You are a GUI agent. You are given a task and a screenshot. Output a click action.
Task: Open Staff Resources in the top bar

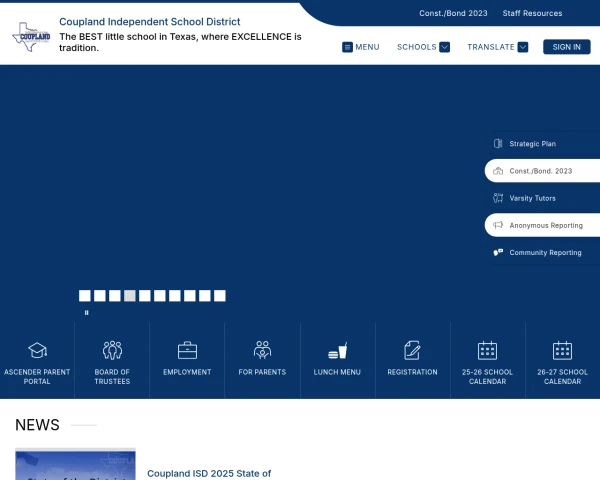(532, 13)
